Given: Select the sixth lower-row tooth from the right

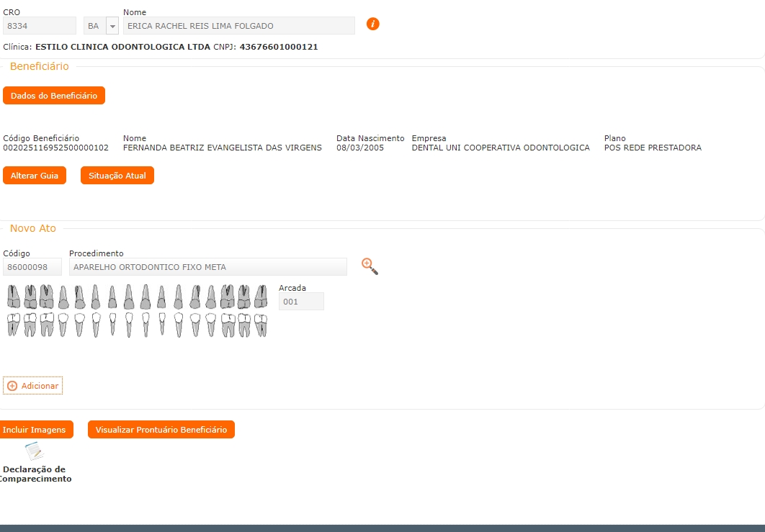Looking at the screenshot, I should [179, 325].
